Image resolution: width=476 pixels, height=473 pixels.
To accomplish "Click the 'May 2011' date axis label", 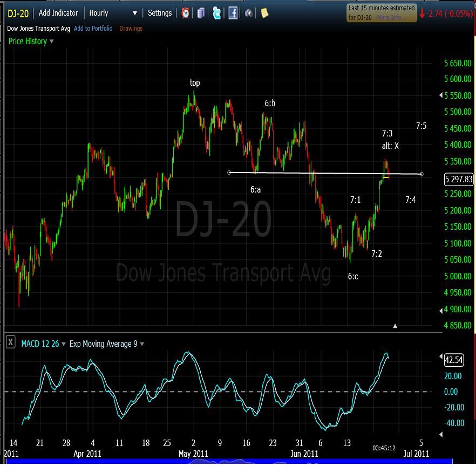I will tap(193, 454).
